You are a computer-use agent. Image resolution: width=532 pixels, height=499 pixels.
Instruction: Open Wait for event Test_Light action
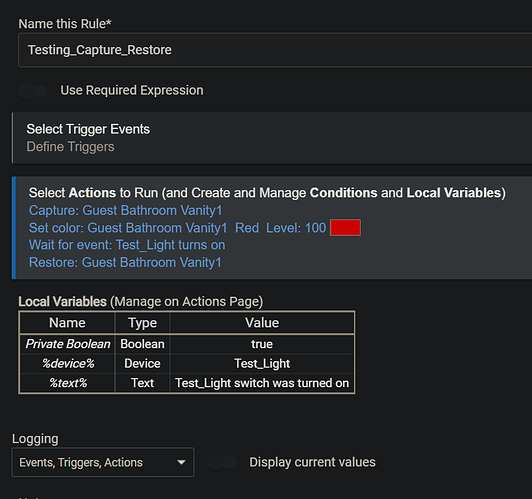(127, 245)
